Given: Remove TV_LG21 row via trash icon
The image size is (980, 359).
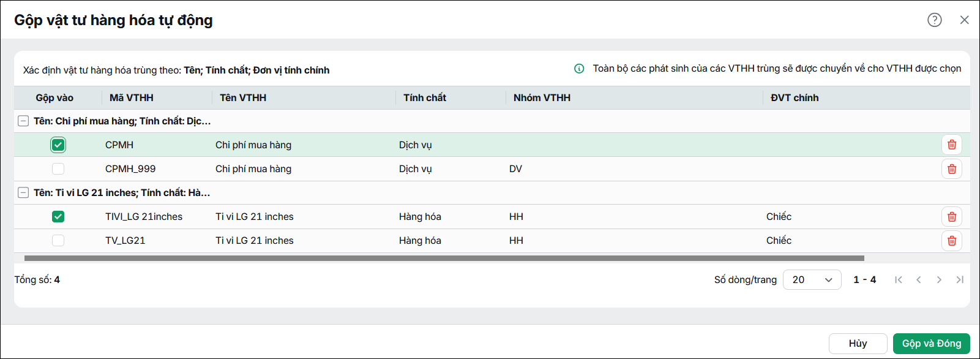Looking at the screenshot, I should tap(952, 240).
